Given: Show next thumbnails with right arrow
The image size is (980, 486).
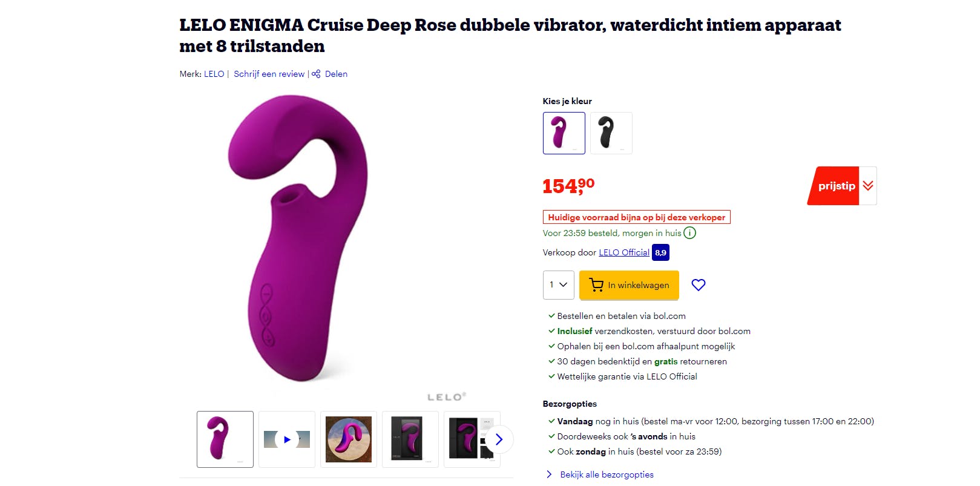Looking at the screenshot, I should (499, 439).
